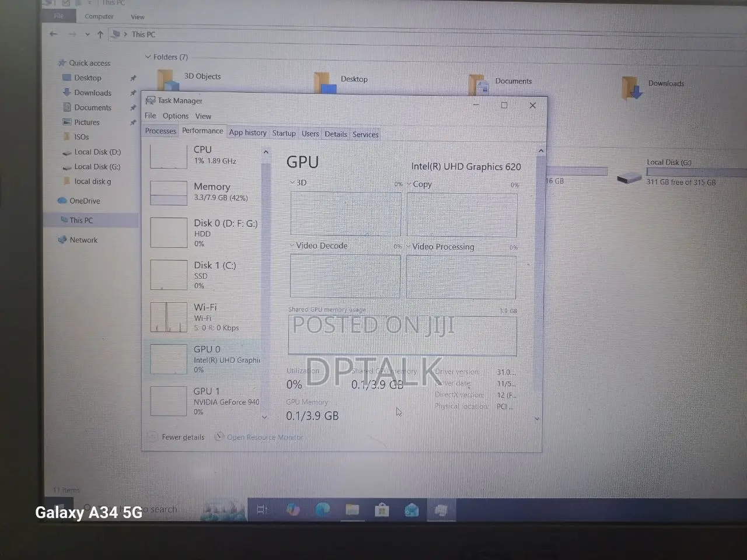
Task: Launch Microsoft Store from the taskbar
Action: tap(382, 510)
